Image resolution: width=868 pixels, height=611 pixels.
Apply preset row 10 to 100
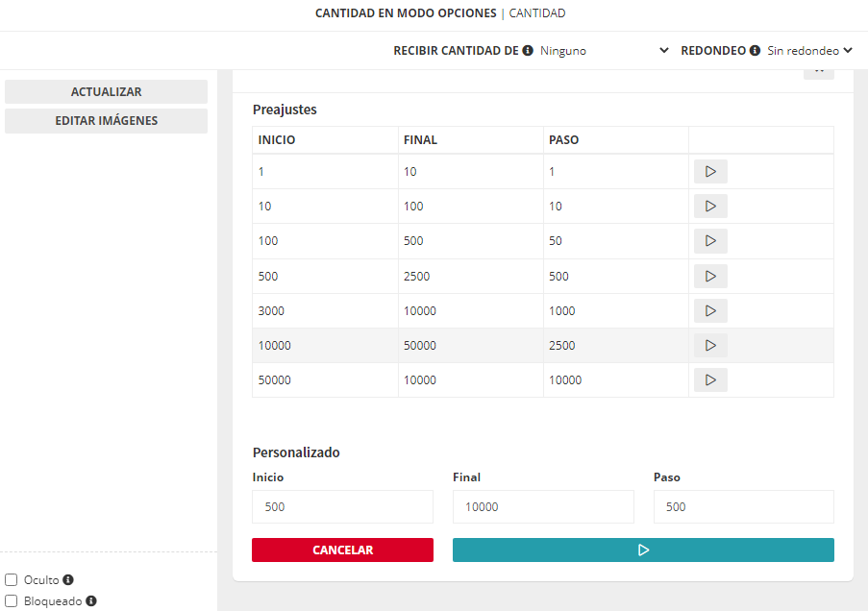tap(710, 207)
